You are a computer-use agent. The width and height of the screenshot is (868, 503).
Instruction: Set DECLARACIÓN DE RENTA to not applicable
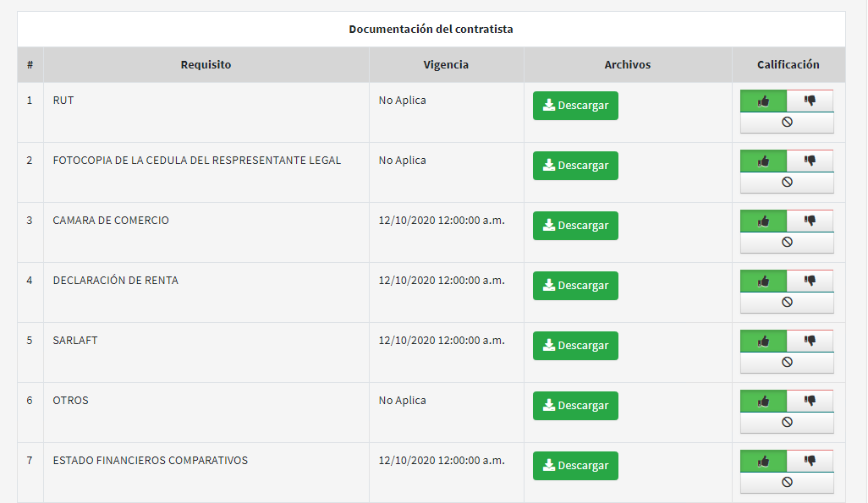point(787,303)
